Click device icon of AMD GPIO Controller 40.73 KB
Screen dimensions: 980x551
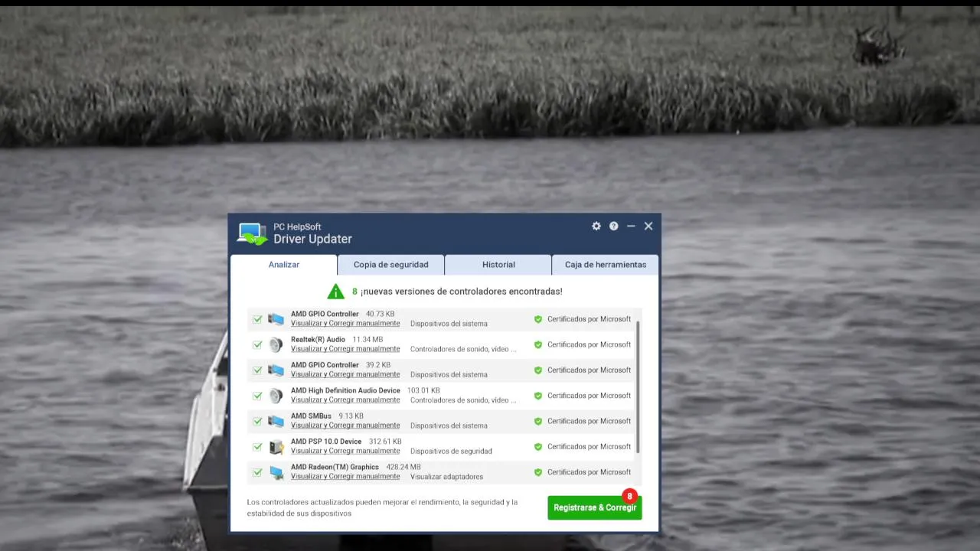coord(276,319)
